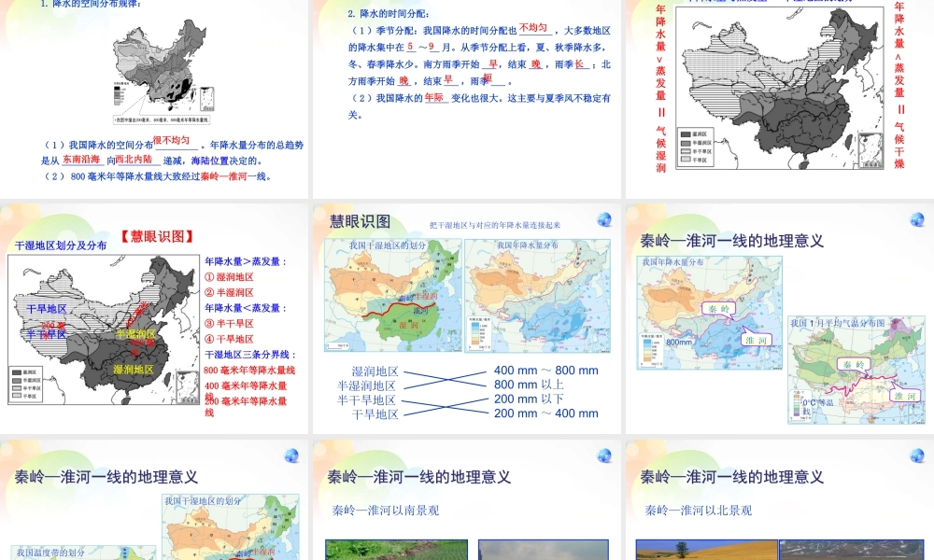Click the line 年降水量<蒸发量：
The width and height of the screenshot is (934, 560).
[246, 308]
